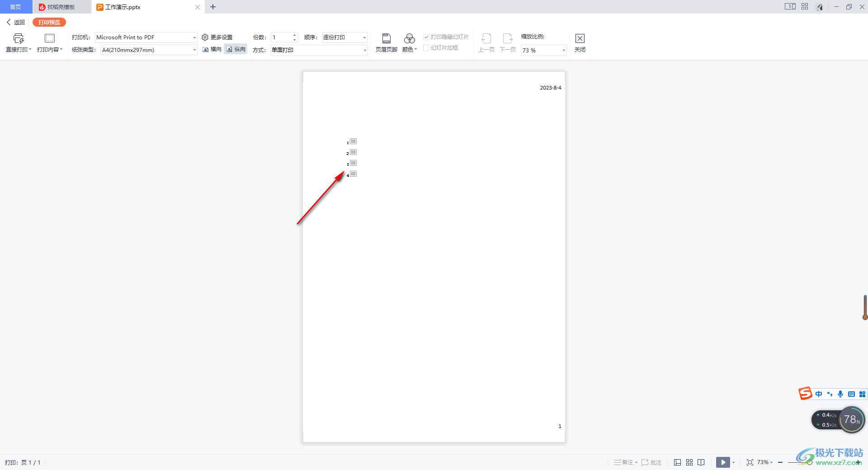The width and height of the screenshot is (868, 470).
Task: Open the 颜色 color mode menu
Action: pos(410,43)
